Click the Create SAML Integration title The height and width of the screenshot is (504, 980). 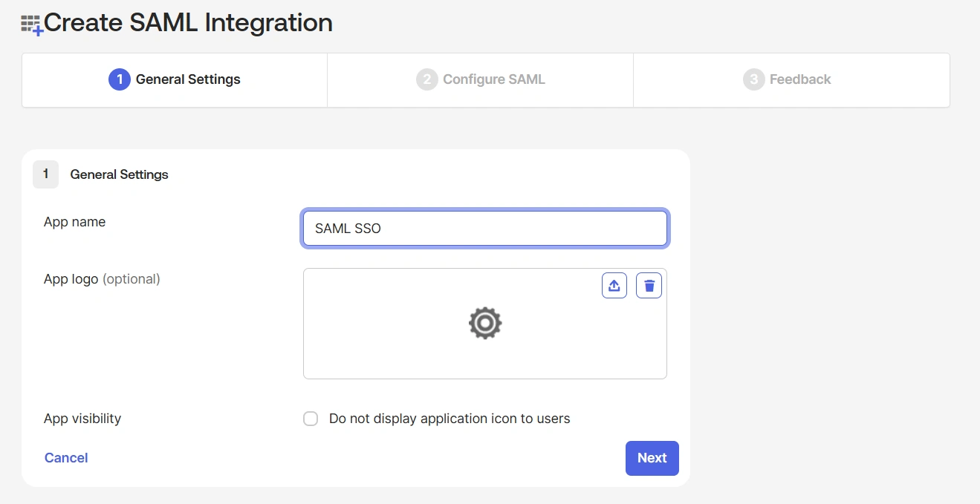click(187, 23)
